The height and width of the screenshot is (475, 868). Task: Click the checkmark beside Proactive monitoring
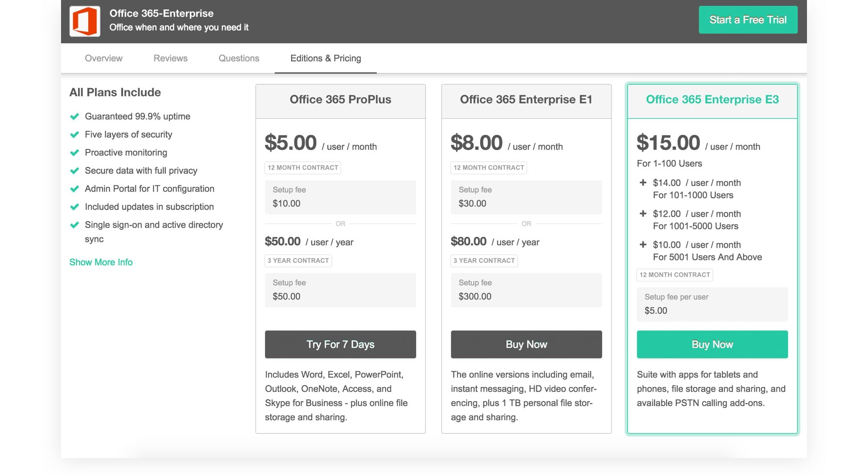pos(75,152)
